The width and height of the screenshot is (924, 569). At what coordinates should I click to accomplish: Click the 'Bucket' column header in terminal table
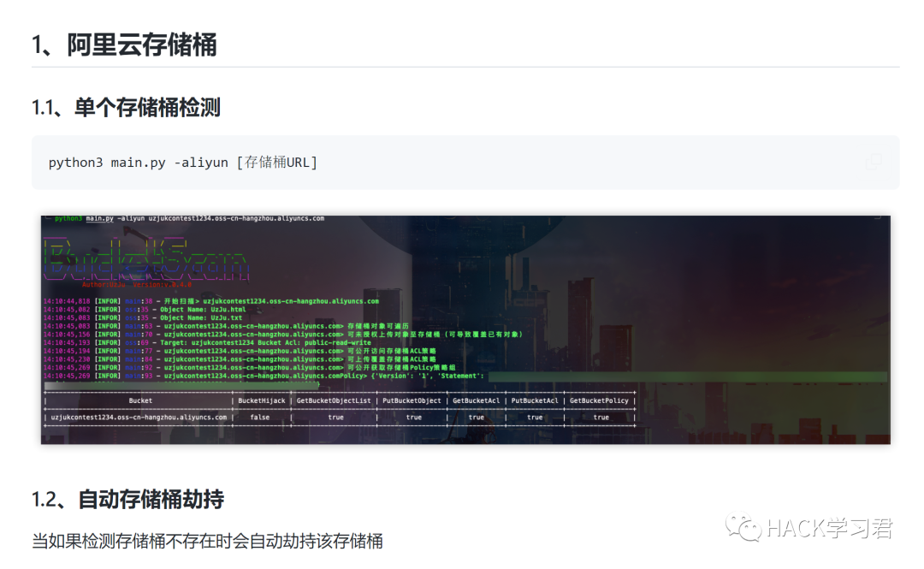[x=140, y=400]
